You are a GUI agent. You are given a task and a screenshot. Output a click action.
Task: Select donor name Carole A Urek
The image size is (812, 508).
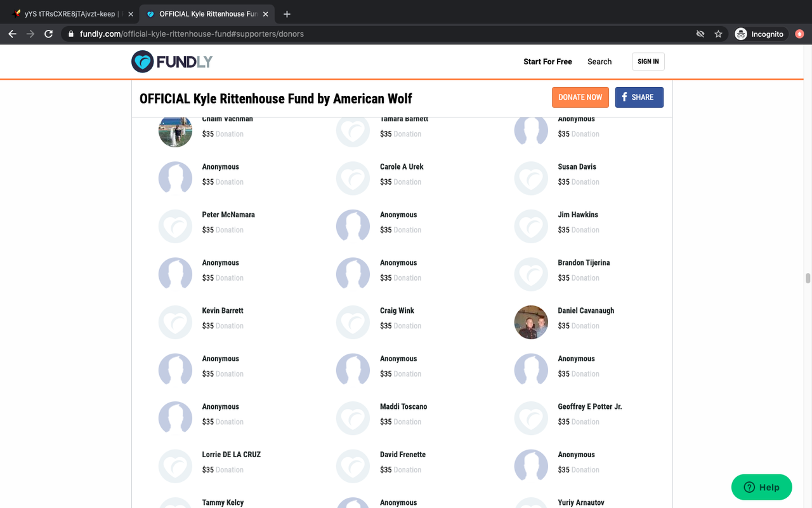(402, 166)
